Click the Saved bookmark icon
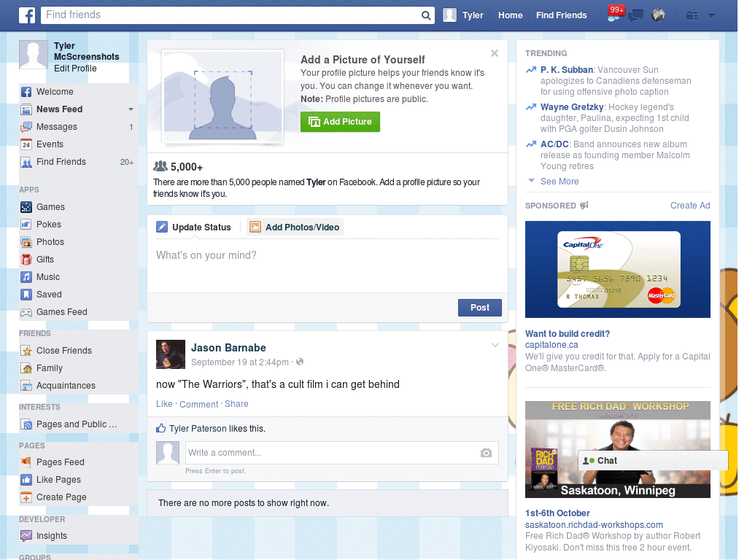 26,295
